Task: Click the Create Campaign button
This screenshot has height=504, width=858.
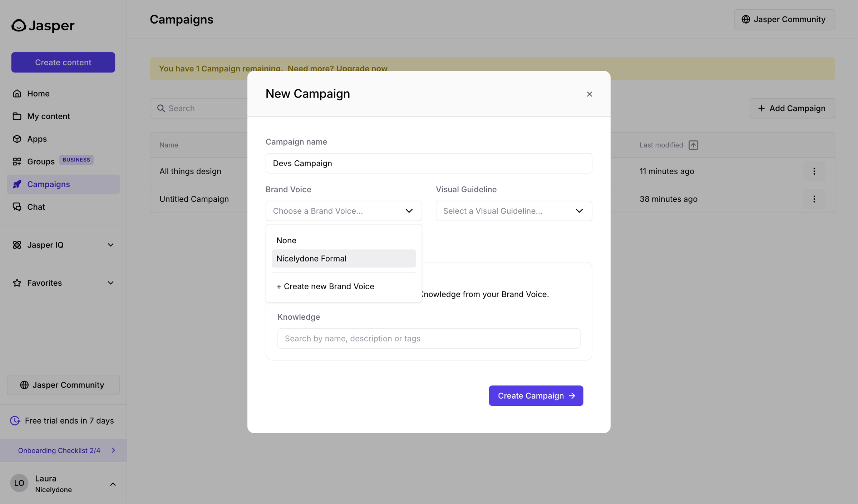Action: click(x=536, y=396)
